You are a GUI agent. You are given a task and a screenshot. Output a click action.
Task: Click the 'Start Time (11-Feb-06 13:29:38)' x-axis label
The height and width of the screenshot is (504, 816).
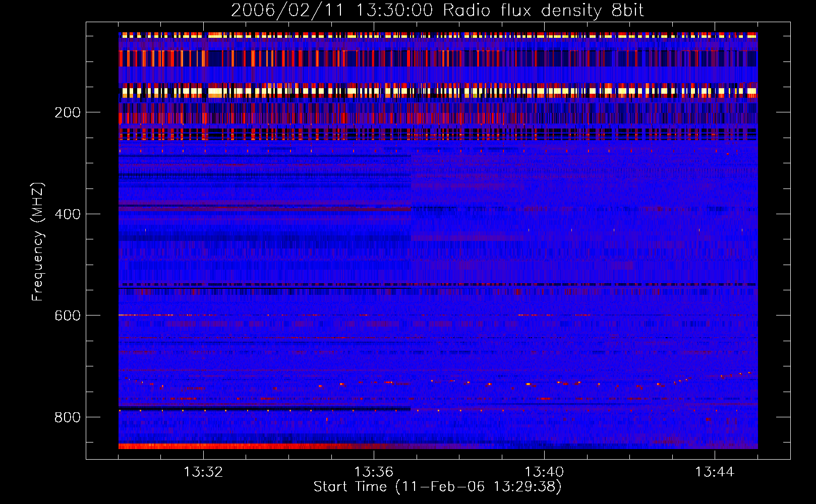tap(437, 487)
